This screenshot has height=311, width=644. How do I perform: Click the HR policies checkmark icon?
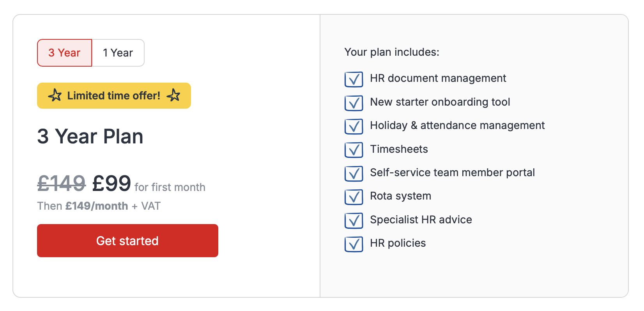tap(354, 244)
